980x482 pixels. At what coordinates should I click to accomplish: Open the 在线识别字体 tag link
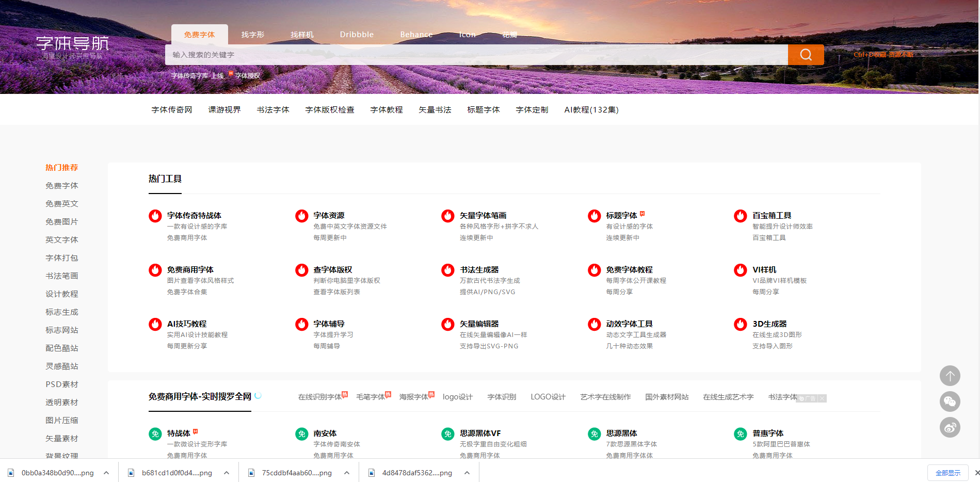320,397
